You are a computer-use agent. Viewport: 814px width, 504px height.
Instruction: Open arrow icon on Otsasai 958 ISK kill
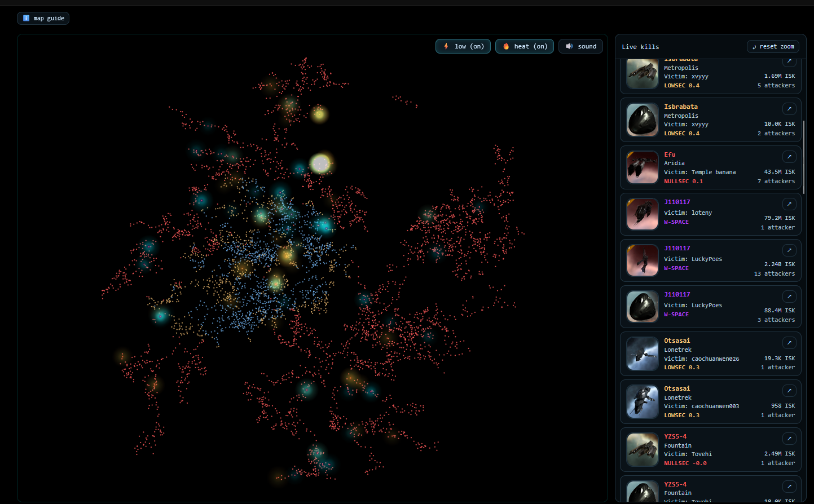tap(789, 391)
